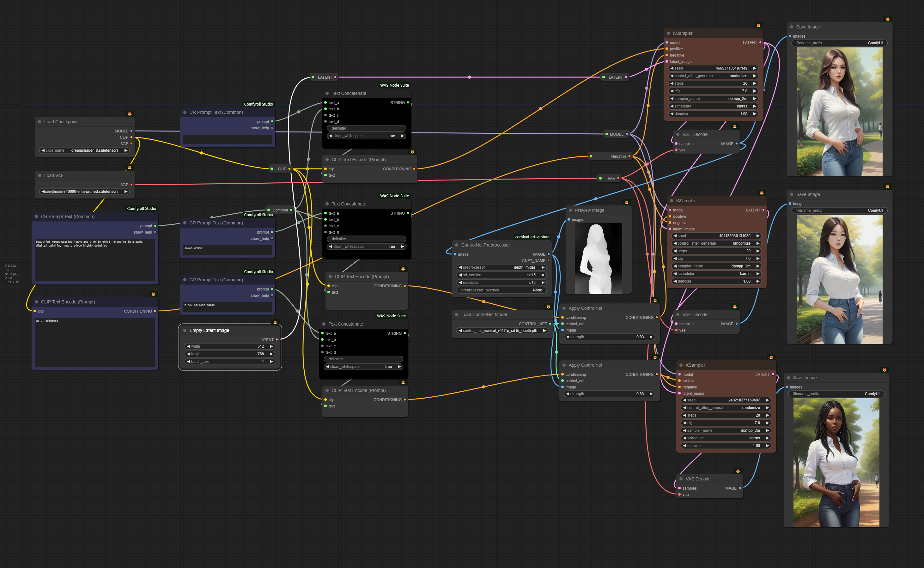Click the fox badge icon on Load Checkpoint node
The width and height of the screenshot is (924, 568).
click(130, 114)
